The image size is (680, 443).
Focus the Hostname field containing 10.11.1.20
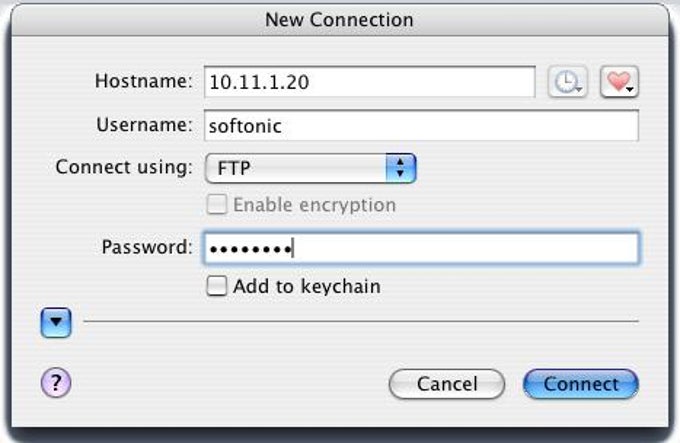[369, 82]
